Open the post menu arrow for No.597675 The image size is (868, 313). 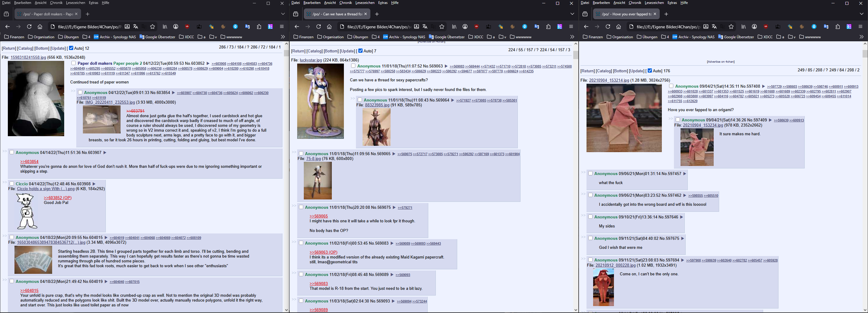coord(683,239)
